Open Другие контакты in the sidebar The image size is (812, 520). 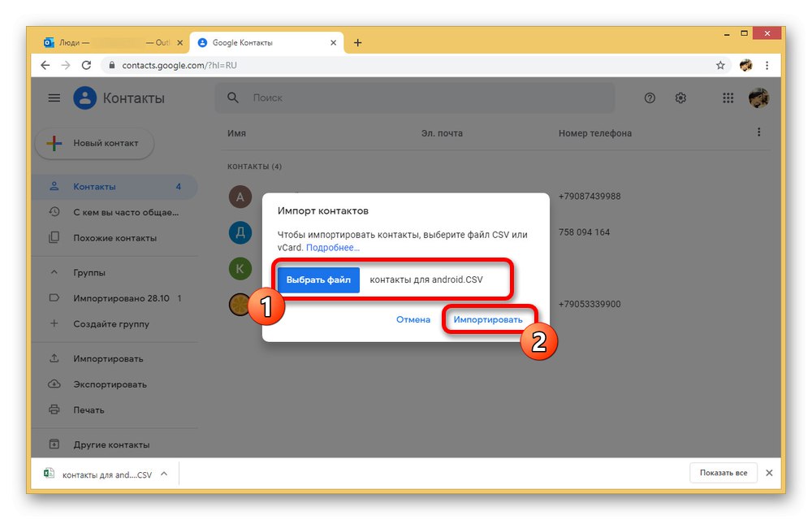pos(97,444)
